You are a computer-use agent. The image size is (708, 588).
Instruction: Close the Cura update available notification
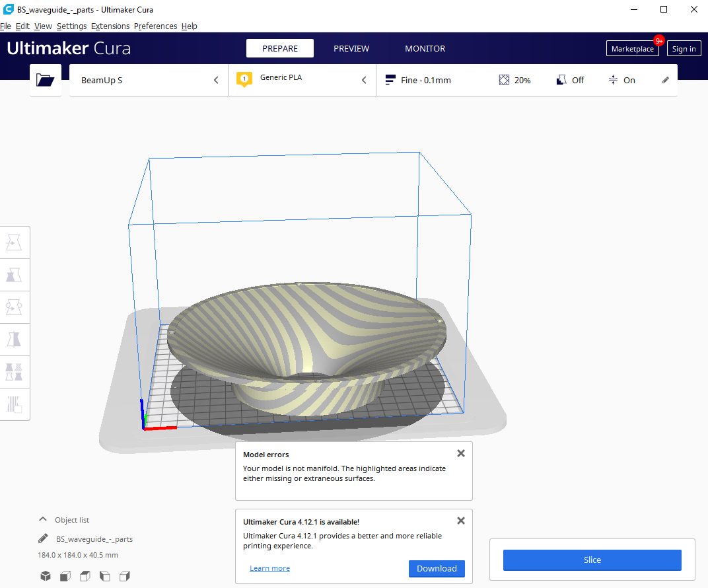(x=460, y=520)
